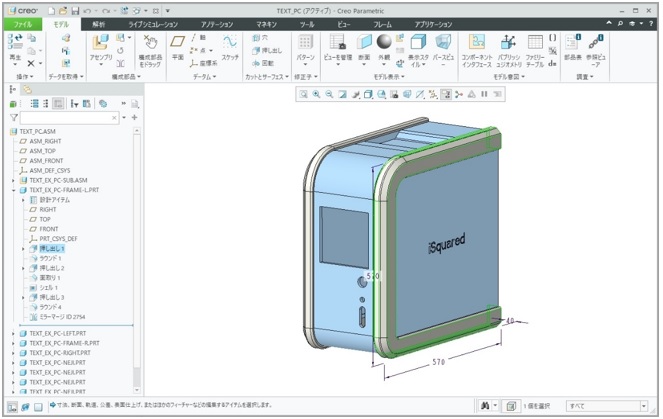Viewport: 663px width, 419px height.
Task: Open ファミリーテーブル family table
Action: [535, 51]
